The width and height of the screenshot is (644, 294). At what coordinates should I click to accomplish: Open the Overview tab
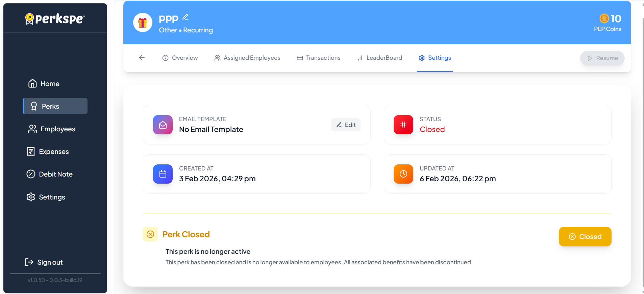(x=180, y=58)
